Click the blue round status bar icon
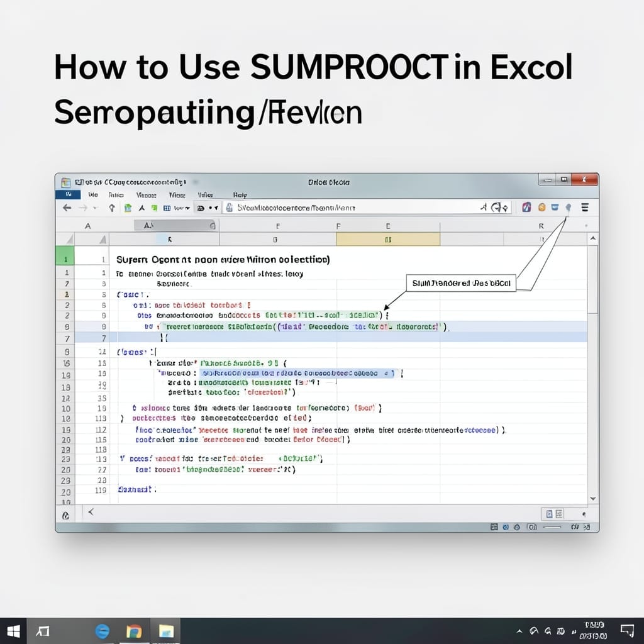Screen dimensions: 644x644 [506, 527]
